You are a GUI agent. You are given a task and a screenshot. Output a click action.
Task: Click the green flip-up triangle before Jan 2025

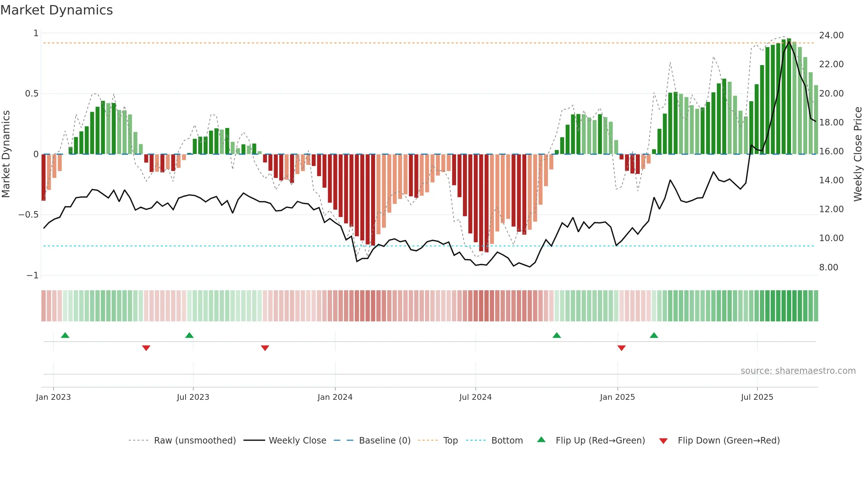pyautogui.click(x=557, y=335)
